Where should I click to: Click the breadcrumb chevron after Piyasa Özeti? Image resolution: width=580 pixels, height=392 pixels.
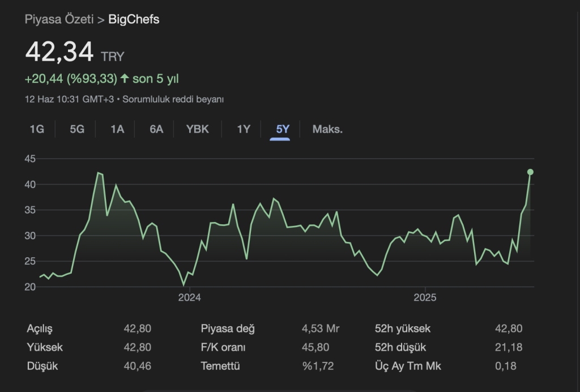tap(100, 20)
